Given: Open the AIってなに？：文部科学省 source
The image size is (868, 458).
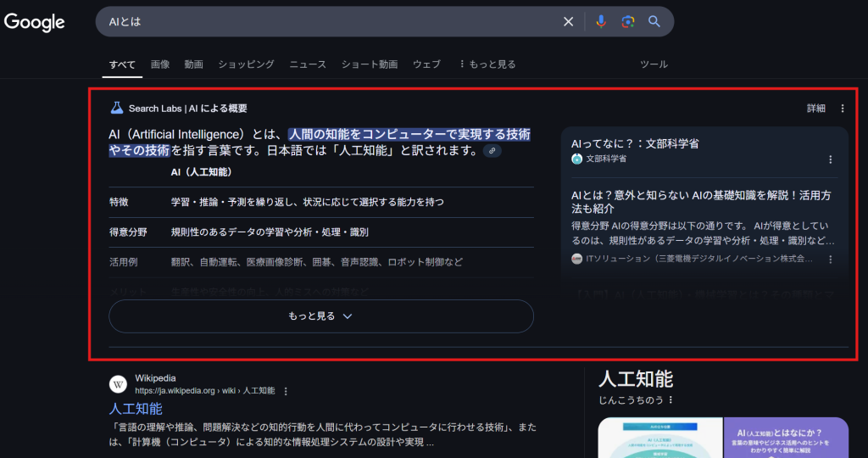Looking at the screenshot, I should point(635,144).
